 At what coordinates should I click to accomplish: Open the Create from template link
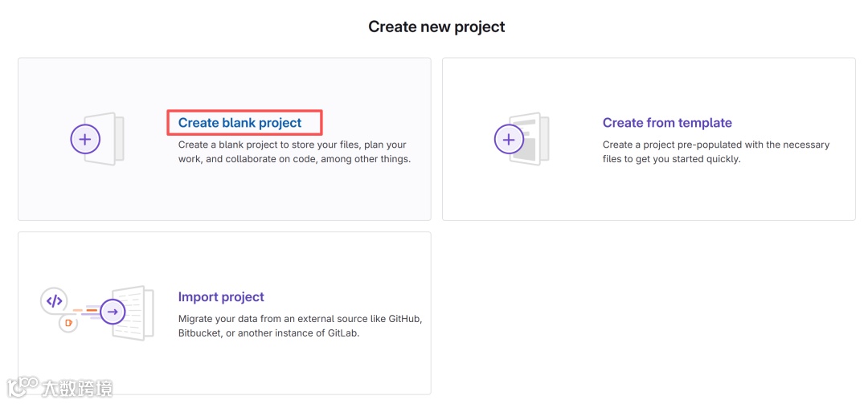coord(667,123)
